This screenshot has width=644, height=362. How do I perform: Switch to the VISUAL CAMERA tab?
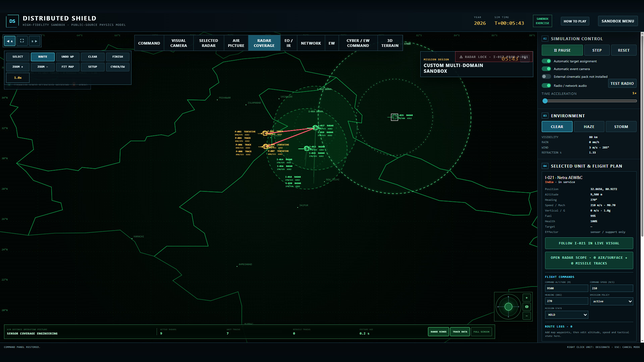click(x=178, y=43)
